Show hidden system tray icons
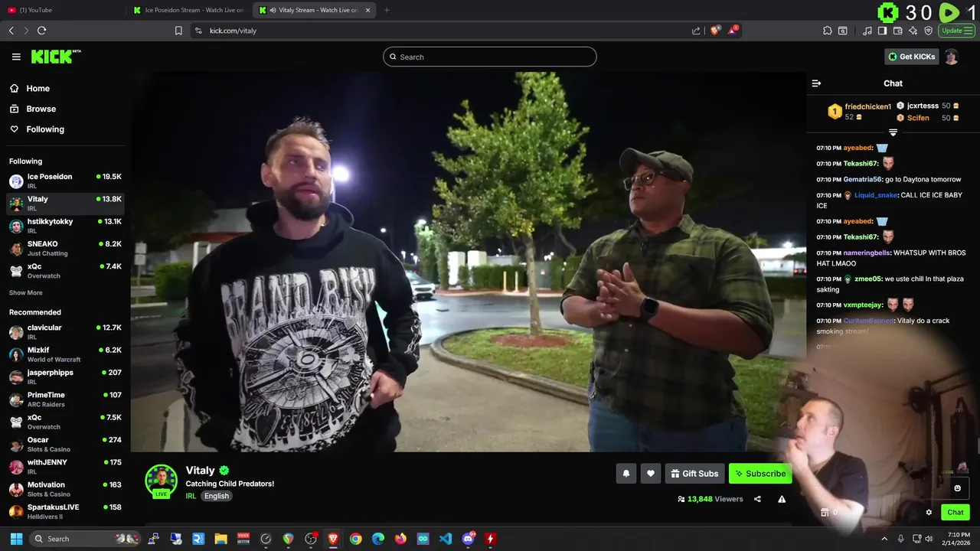 coord(884,539)
